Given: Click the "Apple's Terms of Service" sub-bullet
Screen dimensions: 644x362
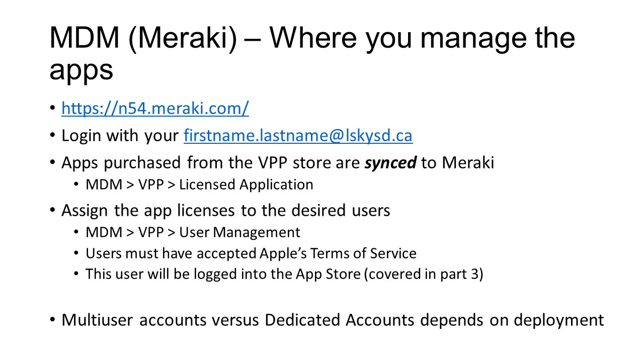Looking at the screenshot, I should [251, 253].
